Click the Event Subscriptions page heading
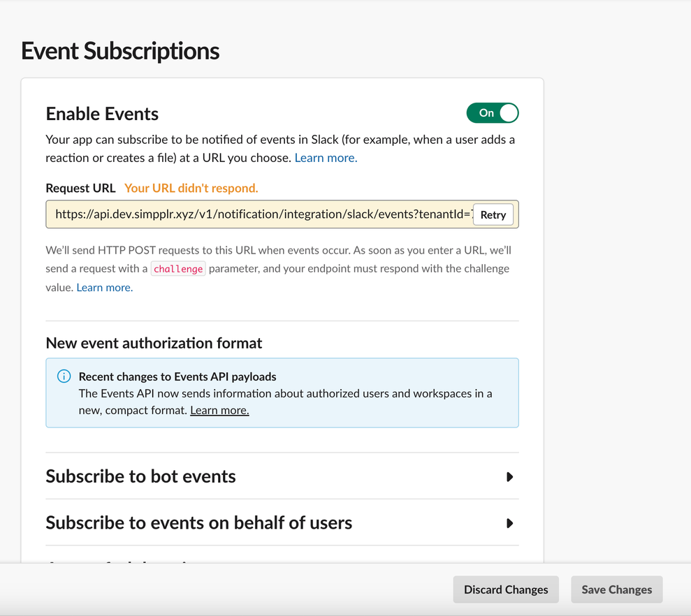691x616 pixels. click(119, 51)
